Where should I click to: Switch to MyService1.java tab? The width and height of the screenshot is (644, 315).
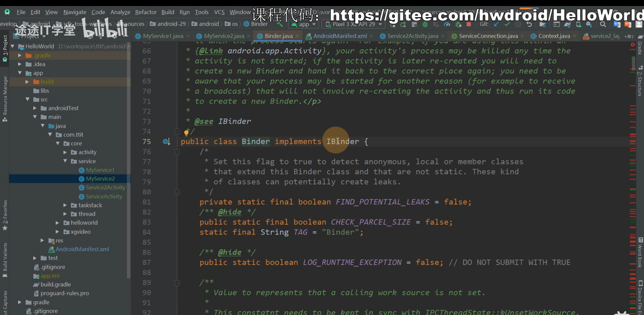(162, 36)
